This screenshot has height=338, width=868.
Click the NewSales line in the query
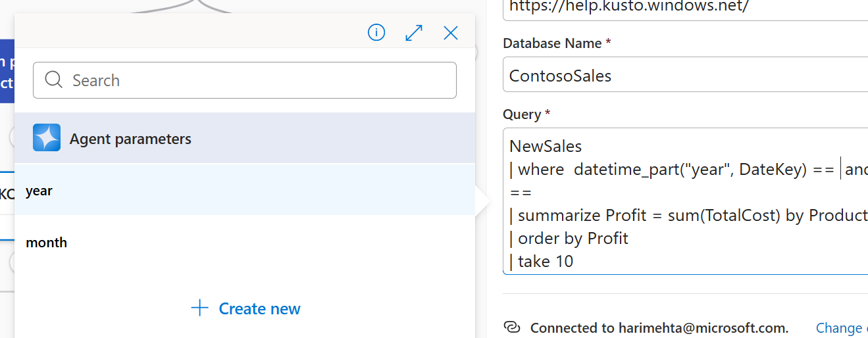[x=546, y=145]
